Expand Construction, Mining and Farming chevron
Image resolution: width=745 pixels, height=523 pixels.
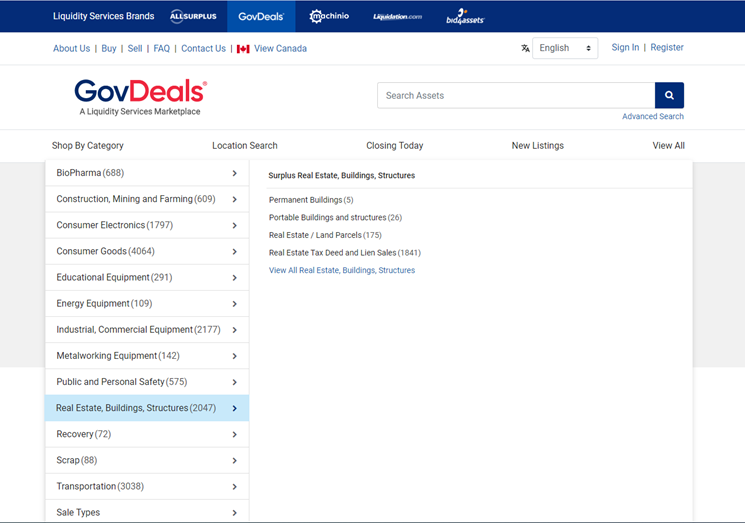234,200
